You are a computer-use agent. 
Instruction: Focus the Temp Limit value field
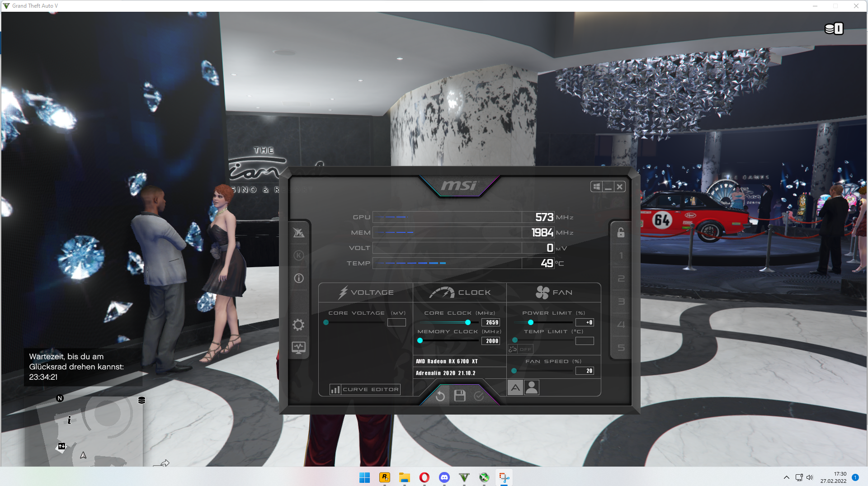[x=585, y=341]
